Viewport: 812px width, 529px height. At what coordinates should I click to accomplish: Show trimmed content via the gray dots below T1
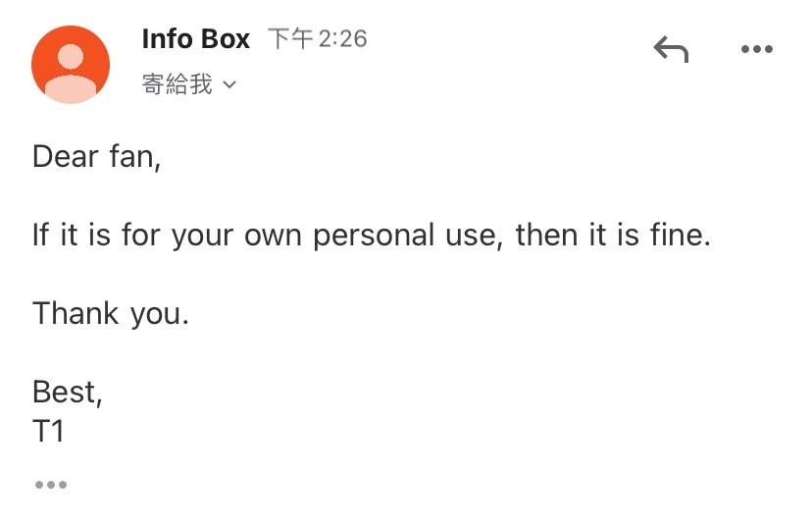(51, 485)
